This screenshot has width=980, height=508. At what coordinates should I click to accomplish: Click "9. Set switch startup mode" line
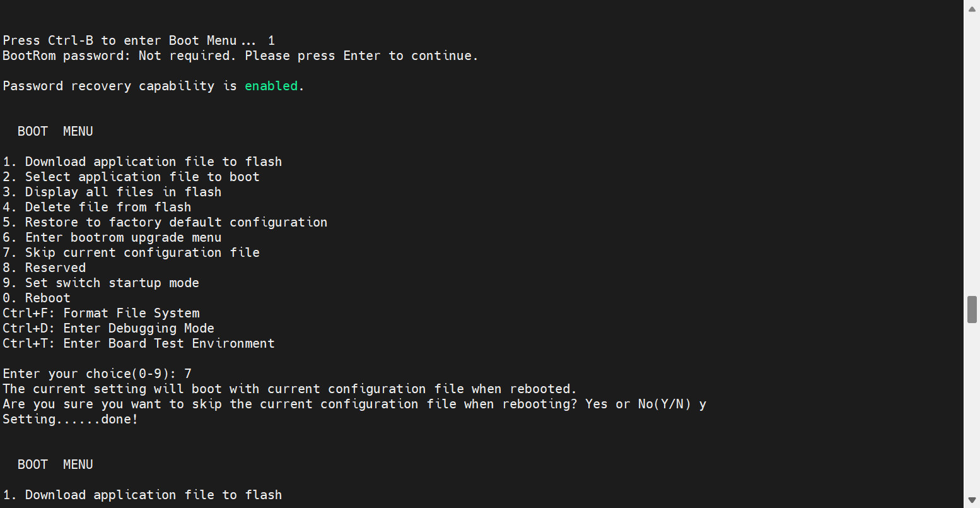coord(101,283)
